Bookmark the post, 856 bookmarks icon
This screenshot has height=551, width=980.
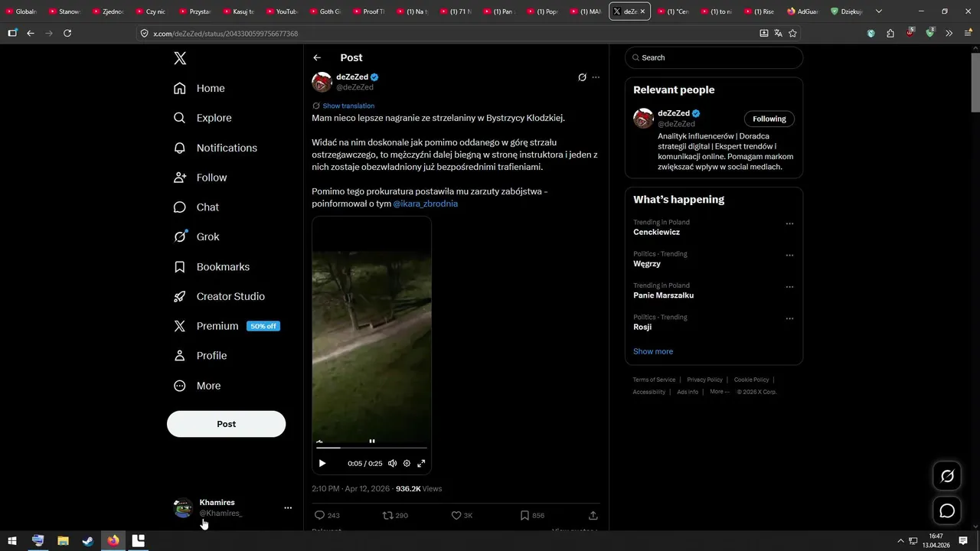(x=532, y=516)
